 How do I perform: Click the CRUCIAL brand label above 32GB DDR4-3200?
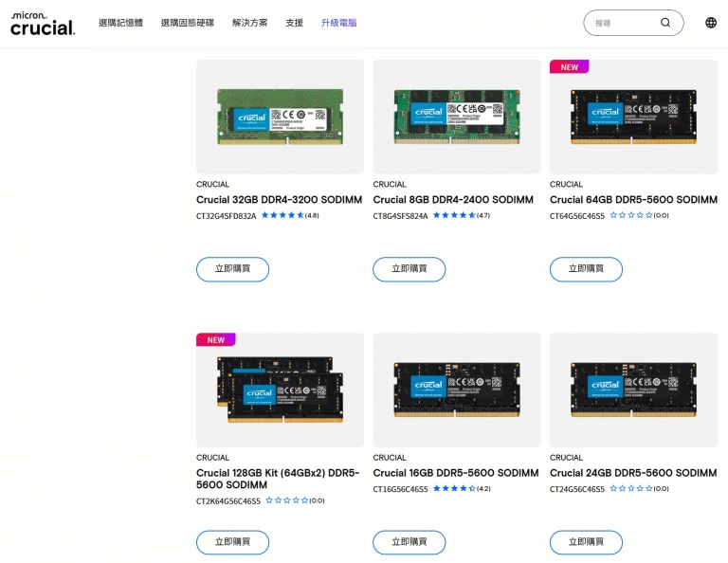click(x=212, y=184)
